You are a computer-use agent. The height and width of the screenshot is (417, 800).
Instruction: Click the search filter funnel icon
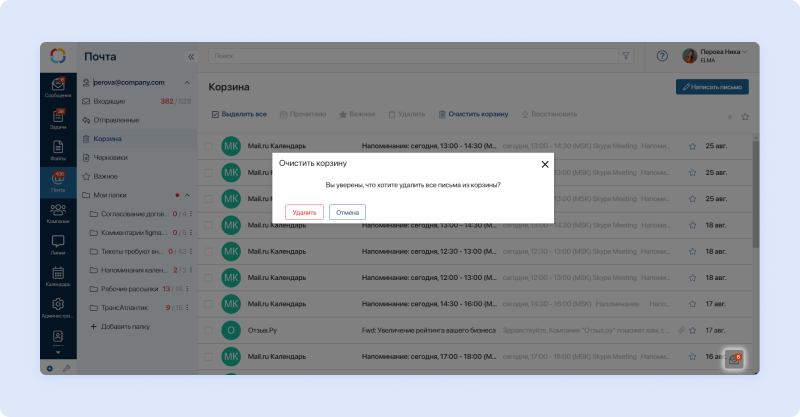(x=626, y=56)
